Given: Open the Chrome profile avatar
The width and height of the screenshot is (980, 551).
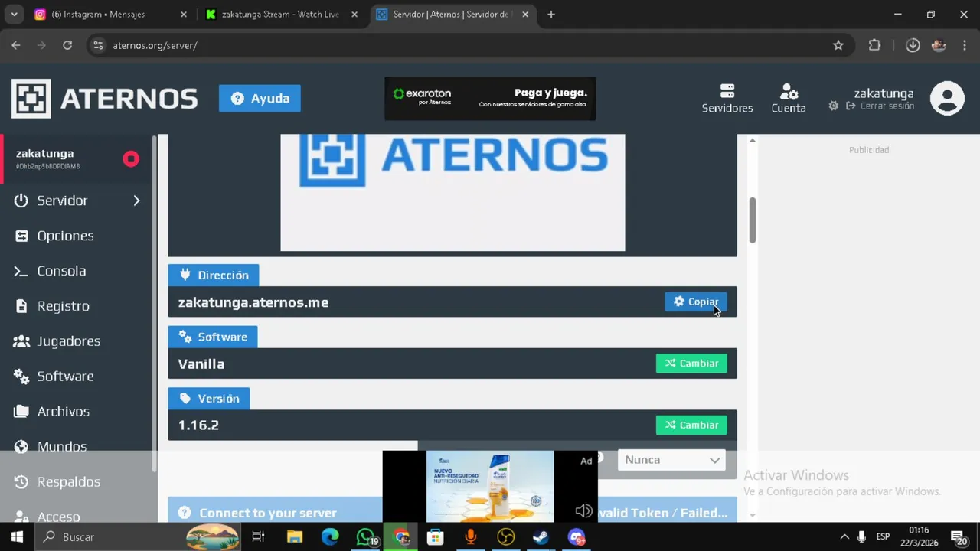Looking at the screenshot, I should [939, 45].
